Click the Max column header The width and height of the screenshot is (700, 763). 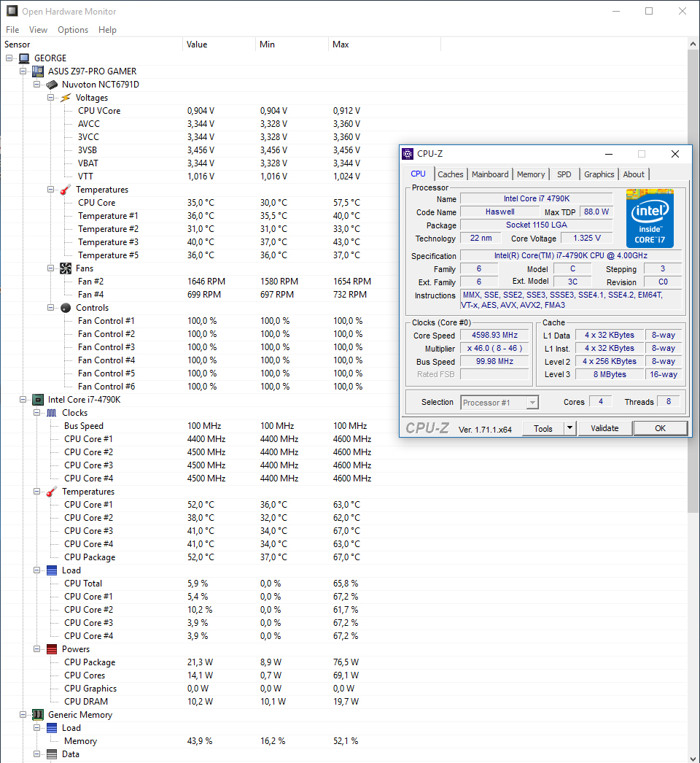pyautogui.click(x=384, y=44)
